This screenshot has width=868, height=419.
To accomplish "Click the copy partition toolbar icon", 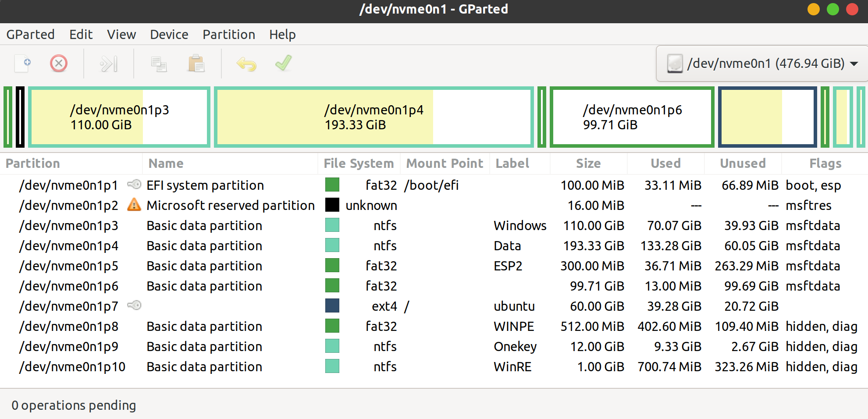I will click(159, 64).
